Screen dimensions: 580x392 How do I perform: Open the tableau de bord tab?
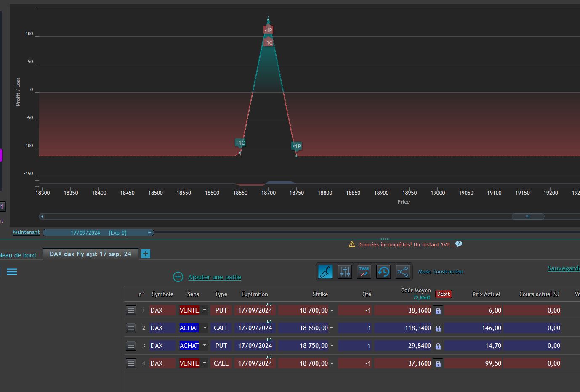19,255
